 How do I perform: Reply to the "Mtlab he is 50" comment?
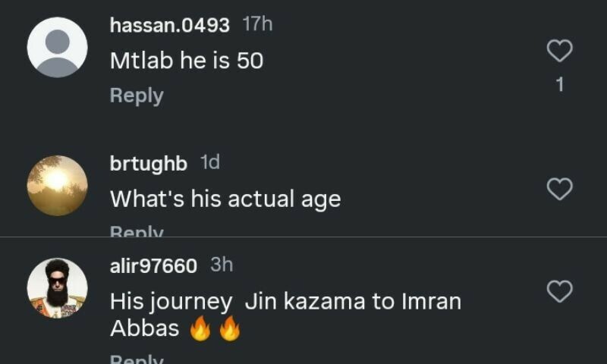point(137,96)
